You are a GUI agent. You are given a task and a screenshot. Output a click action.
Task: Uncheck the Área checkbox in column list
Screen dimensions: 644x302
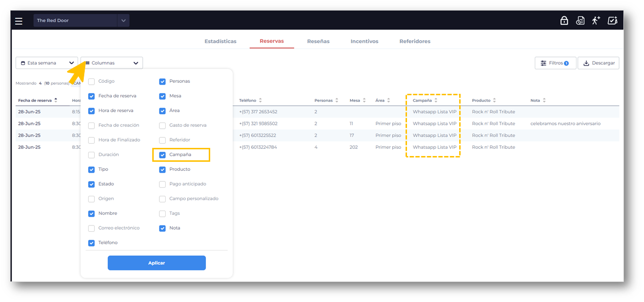pos(162,111)
